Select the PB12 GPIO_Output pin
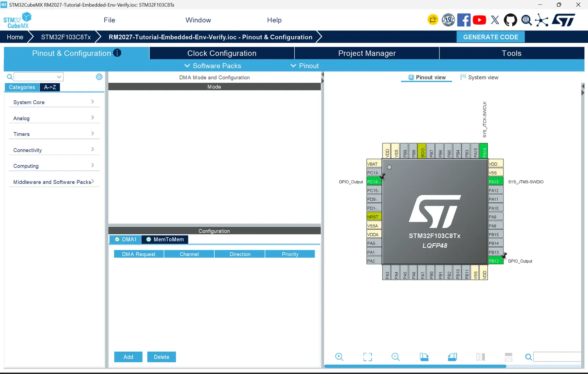588x374 pixels. click(x=495, y=261)
